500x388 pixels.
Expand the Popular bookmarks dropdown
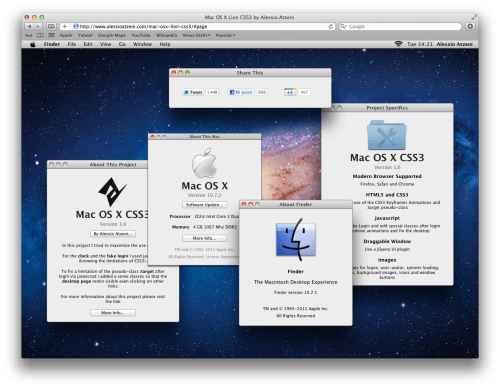(x=225, y=35)
